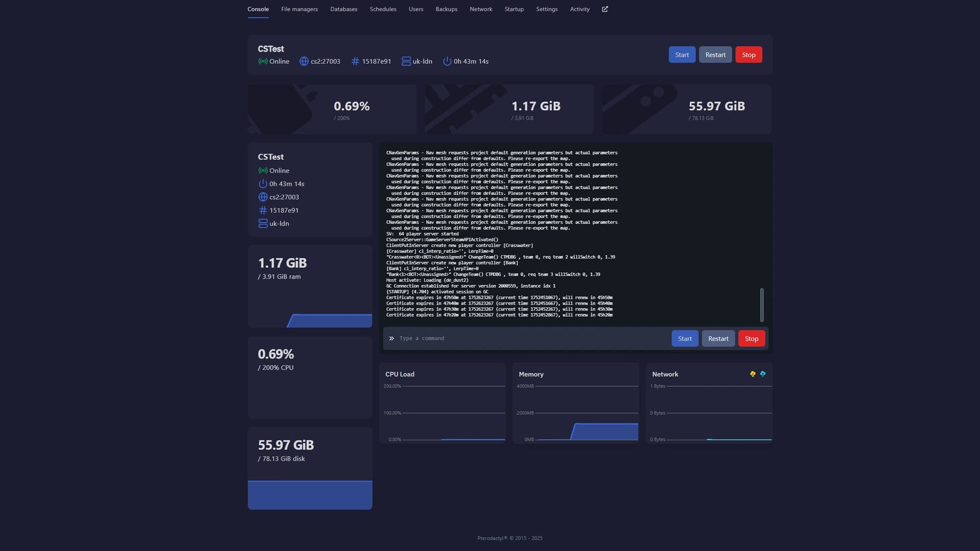This screenshot has height=551, width=980.
Task: Click the Network graph title
Action: [665, 374]
